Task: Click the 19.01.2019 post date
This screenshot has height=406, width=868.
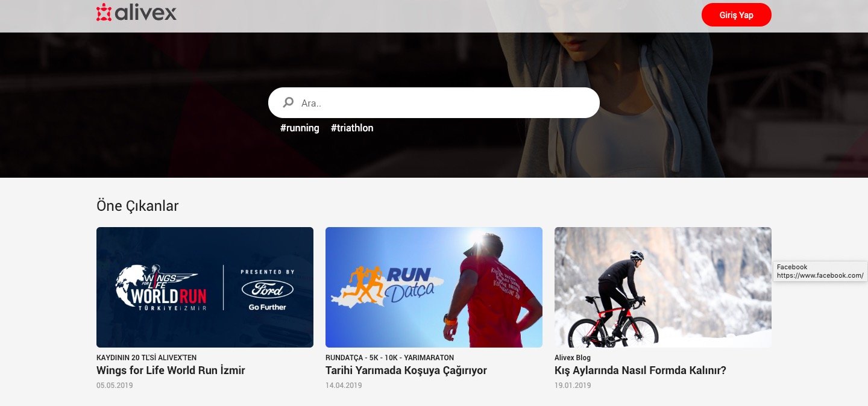Action: pos(573,386)
